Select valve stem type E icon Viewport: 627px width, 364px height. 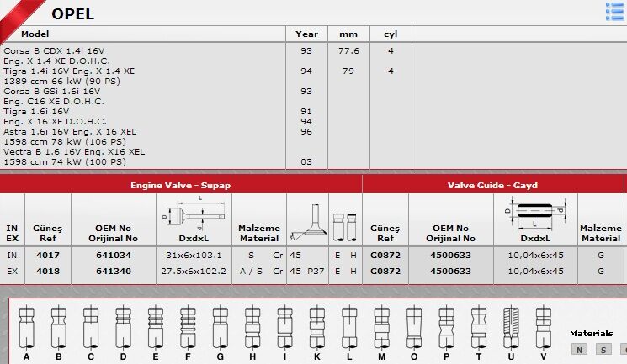[154, 328]
